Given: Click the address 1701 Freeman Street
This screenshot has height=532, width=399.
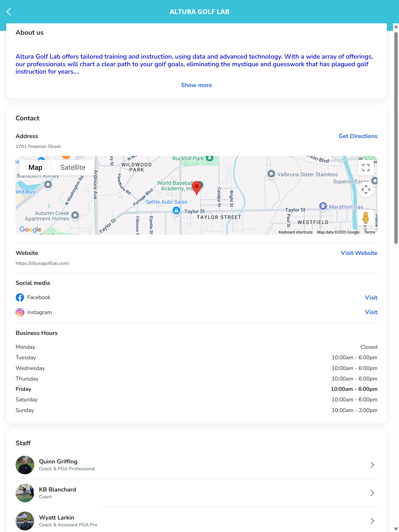Looking at the screenshot, I should (38, 146).
